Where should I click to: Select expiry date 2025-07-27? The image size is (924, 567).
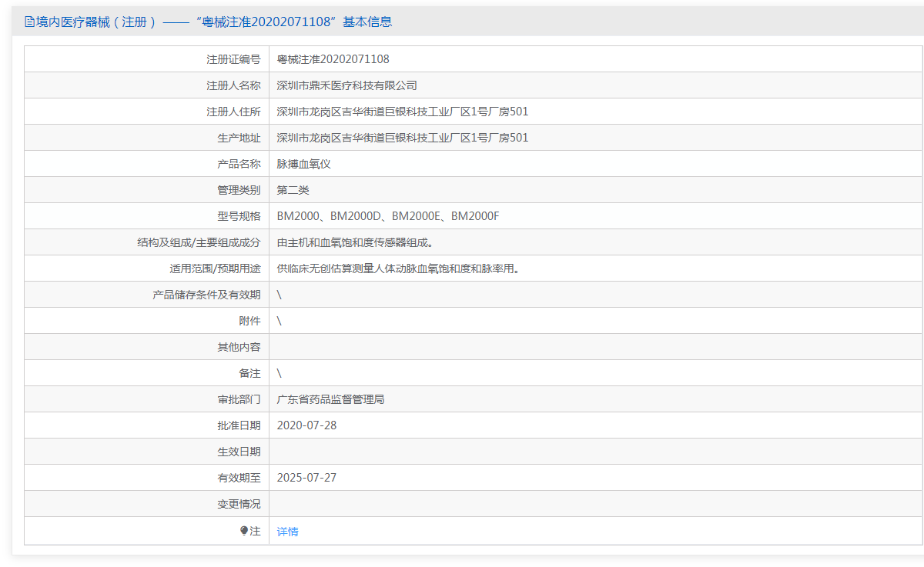pos(306,478)
